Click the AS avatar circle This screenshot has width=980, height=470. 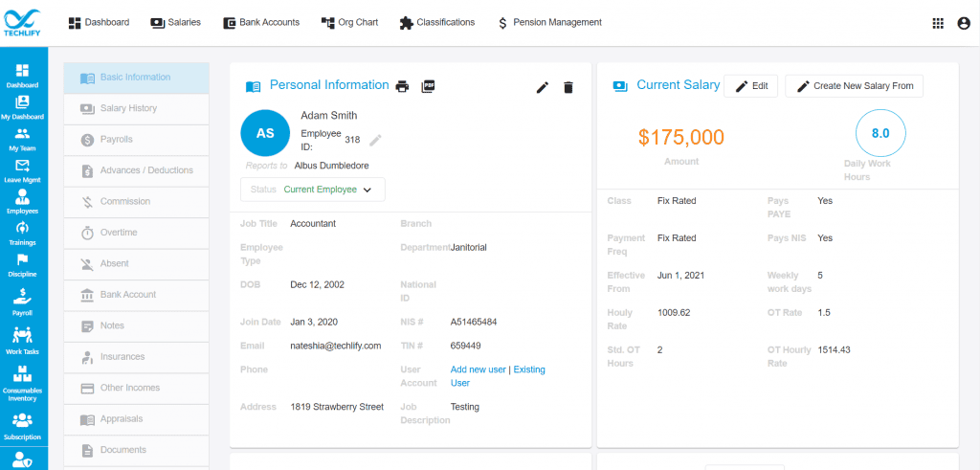point(265,133)
